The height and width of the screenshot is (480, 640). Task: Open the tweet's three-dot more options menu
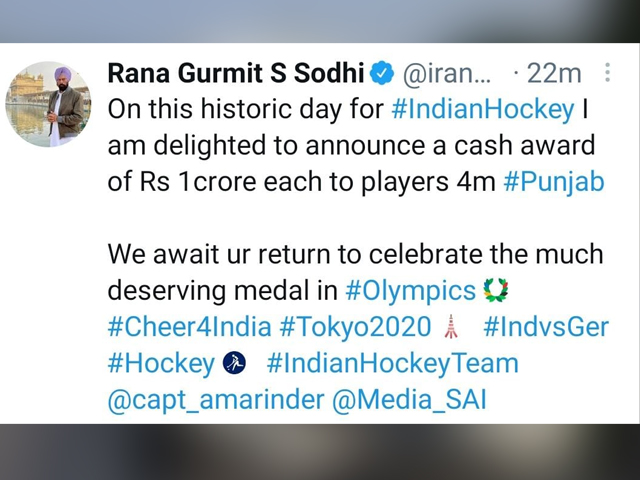(x=608, y=73)
